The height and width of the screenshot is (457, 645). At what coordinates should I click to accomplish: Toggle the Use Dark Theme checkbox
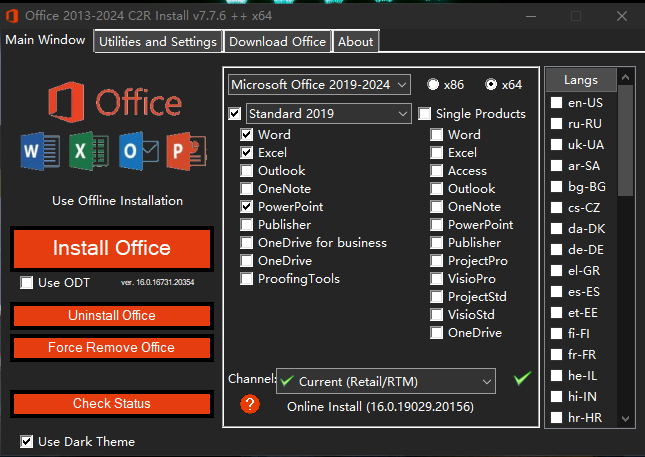coord(26,441)
